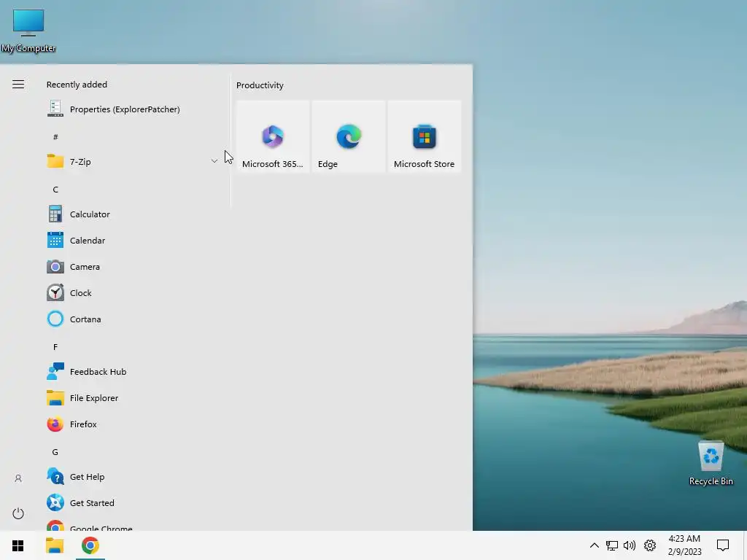
Task: Open File Explorer from the app list
Action: coord(132,397)
